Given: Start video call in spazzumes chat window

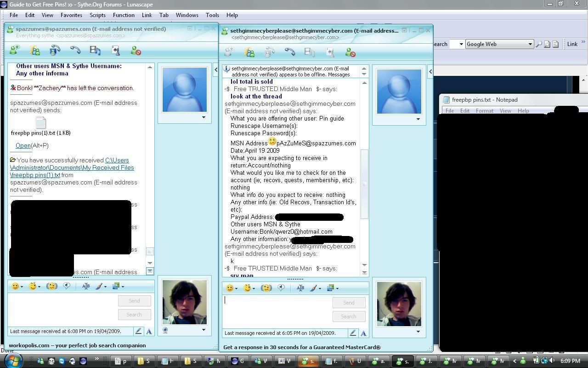Looking at the screenshot, I should coord(55,50).
